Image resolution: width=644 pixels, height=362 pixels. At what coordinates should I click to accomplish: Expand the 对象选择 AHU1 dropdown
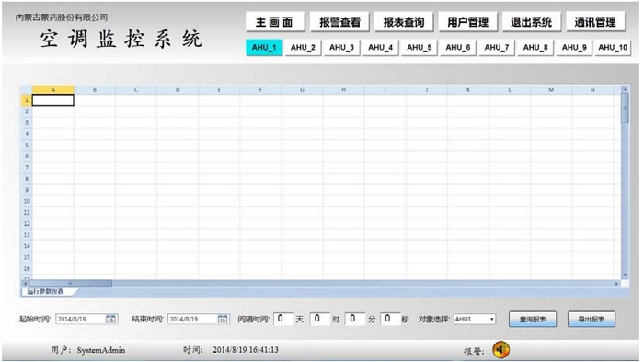tap(491, 320)
